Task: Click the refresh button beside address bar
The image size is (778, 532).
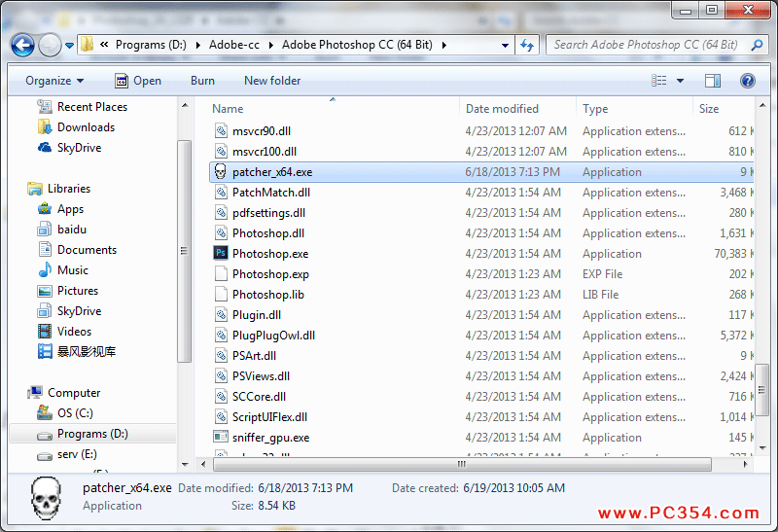Action: point(527,45)
